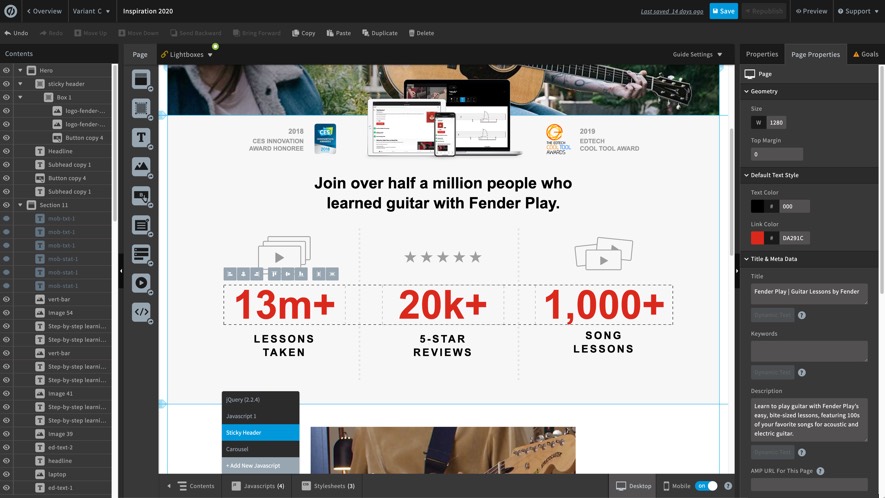
Task: Hide the Headline element via eye icon
Action: point(6,151)
